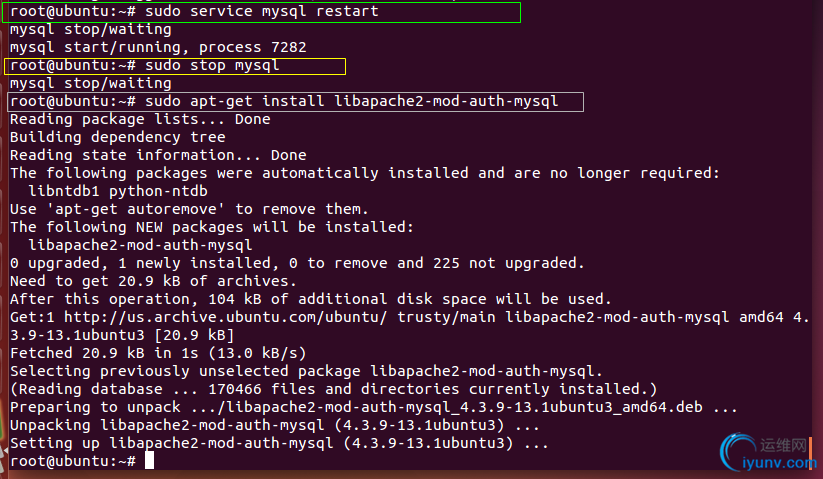Image resolution: width=823 pixels, height=479 pixels.
Task: Click the "mysql start/running, process 7282" line
Action: coord(157,47)
